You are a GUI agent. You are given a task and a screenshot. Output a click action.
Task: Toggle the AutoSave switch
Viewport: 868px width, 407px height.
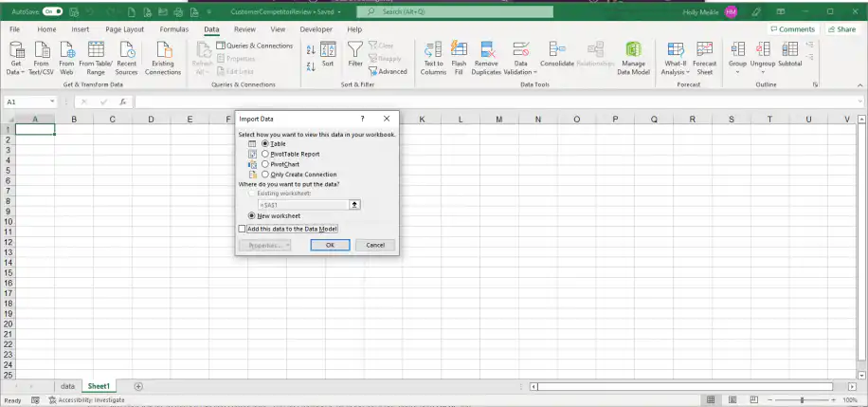(52, 11)
